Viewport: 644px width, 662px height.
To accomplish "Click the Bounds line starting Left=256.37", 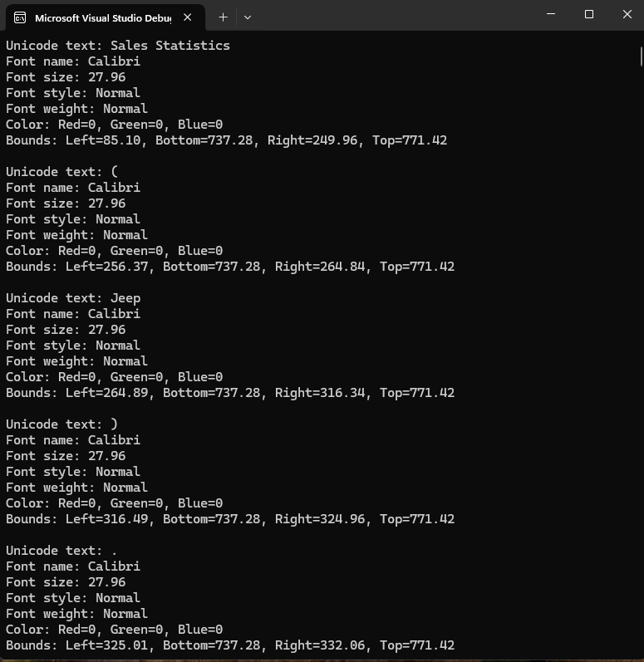I will click(x=230, y=267).
